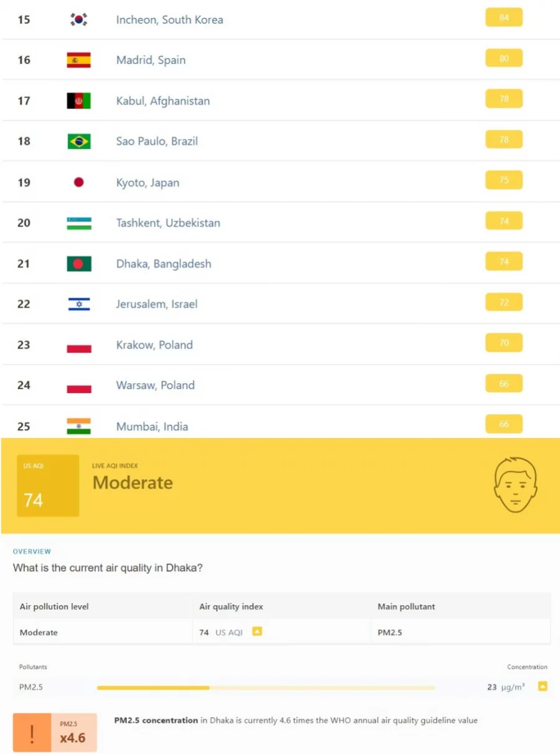The width and height of the screenshot is (560, 754).
Task: Expand the yellow arrow beside 23 µg/m³
Action: pyautogui.click(x=543, y=686)
